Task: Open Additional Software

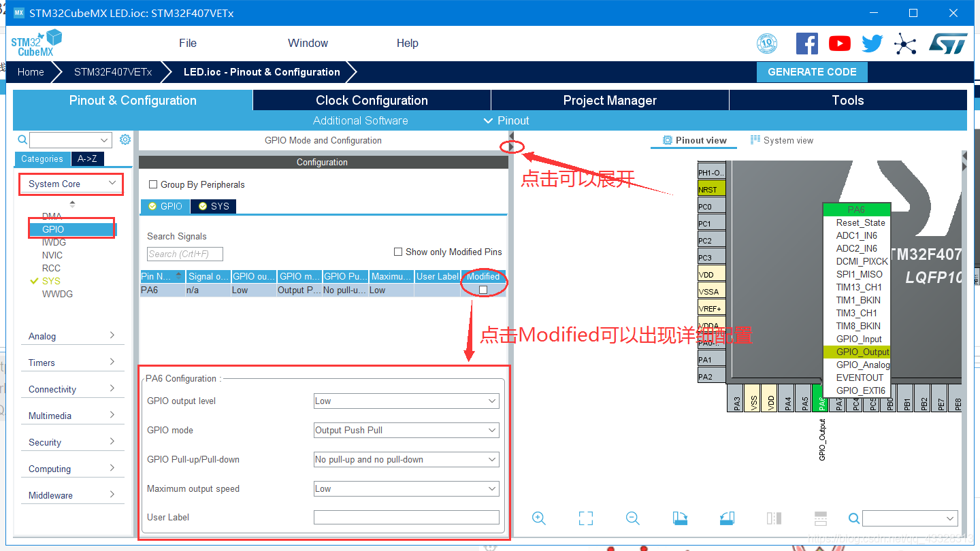Action: coord(361,120)
